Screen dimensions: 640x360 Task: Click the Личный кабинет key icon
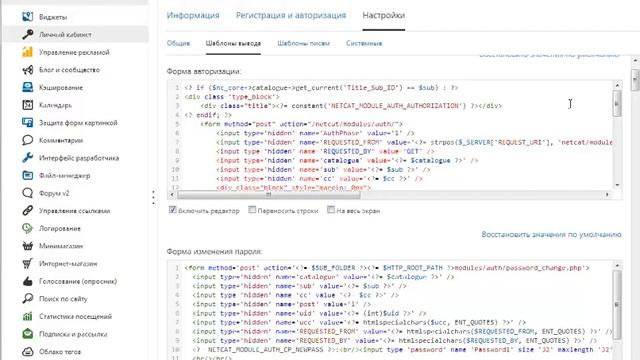[x=27, y=34]
